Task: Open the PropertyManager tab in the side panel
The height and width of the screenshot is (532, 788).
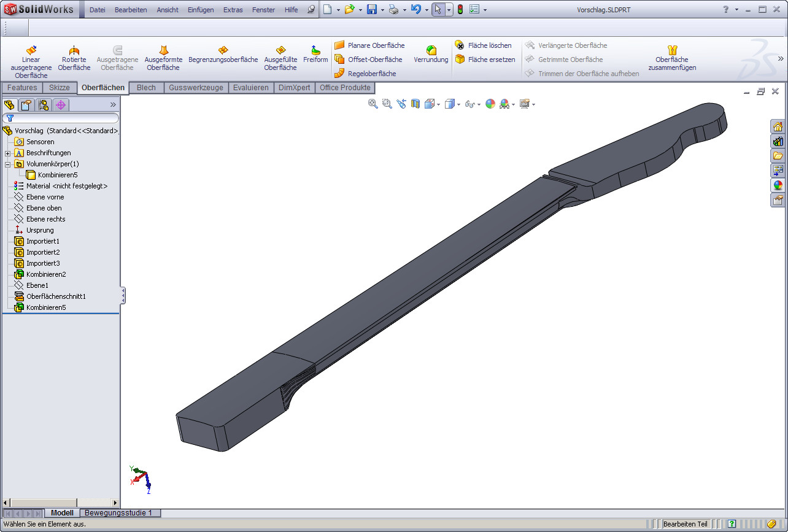Action: 26,105
